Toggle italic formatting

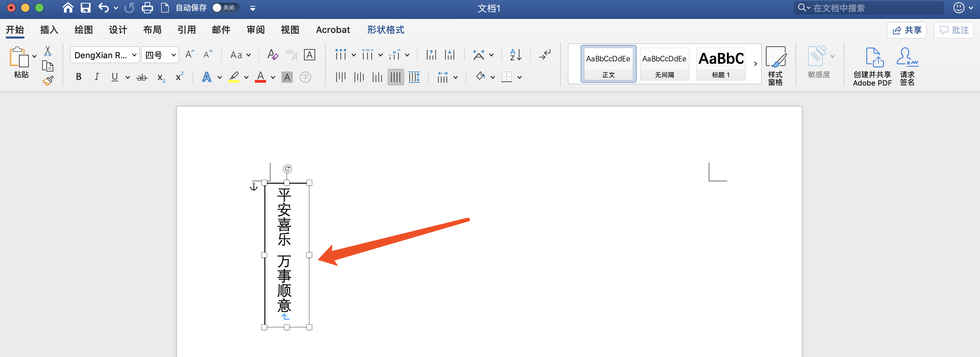97,77
